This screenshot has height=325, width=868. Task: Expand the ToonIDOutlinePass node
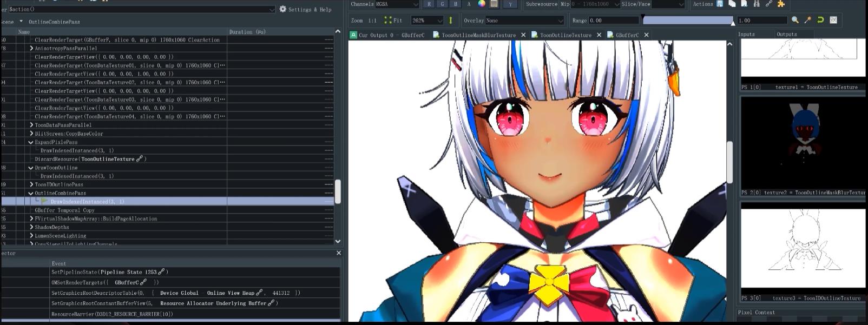[x=31, y=184]
